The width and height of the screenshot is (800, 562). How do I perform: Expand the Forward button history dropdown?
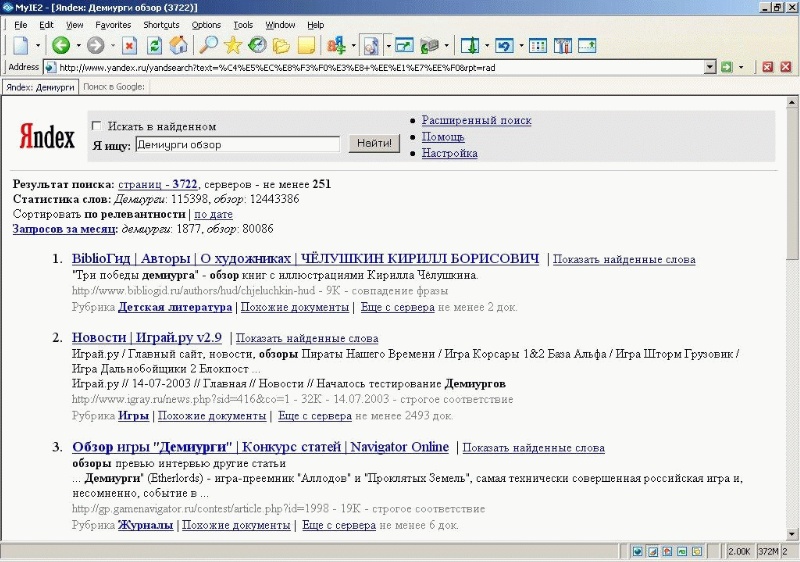coord(112,46)
